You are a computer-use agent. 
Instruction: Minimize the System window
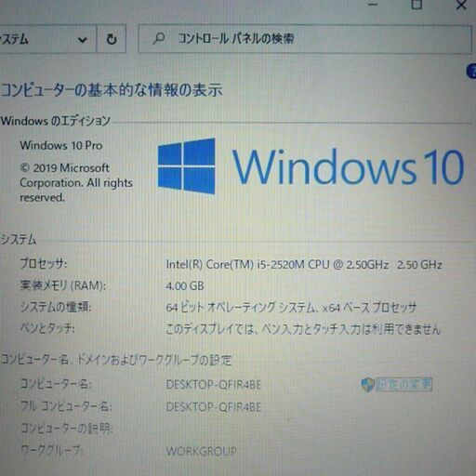tap(373, 5)
